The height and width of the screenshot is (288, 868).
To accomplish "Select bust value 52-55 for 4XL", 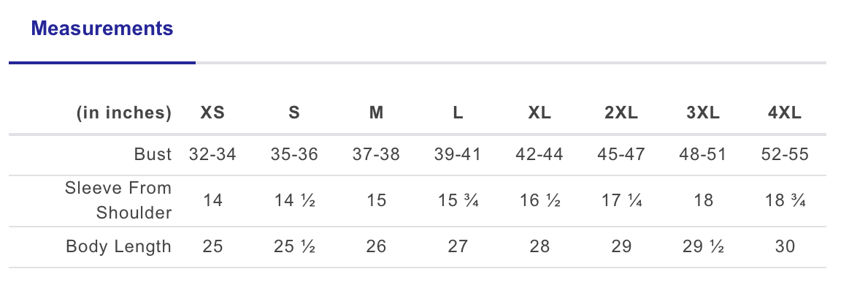I will pyautogui.click(x=785, y=154).
